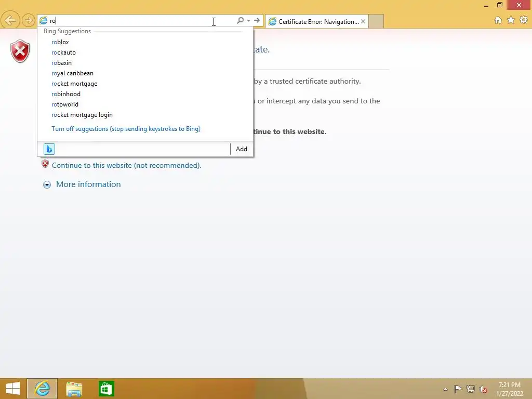Select the robaxin suggestion
Screen dimensions: 532x399
click(61, 63)
